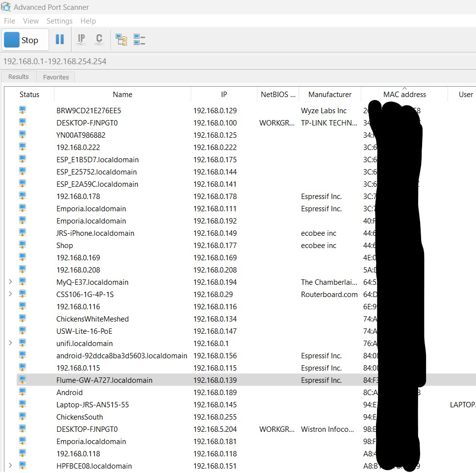Sort by the Status column header
This screenshot has width=476, height=473.
(29, 95)
